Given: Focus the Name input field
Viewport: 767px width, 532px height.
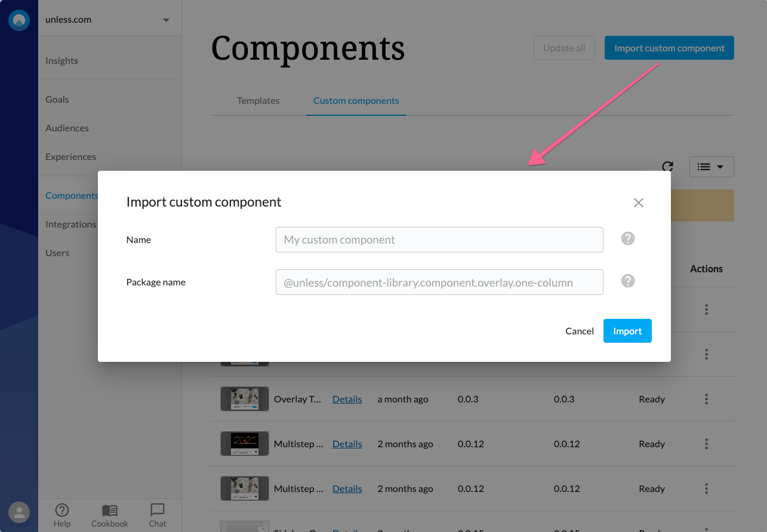Looking at the screenshot, I should (x=439, y=239).
